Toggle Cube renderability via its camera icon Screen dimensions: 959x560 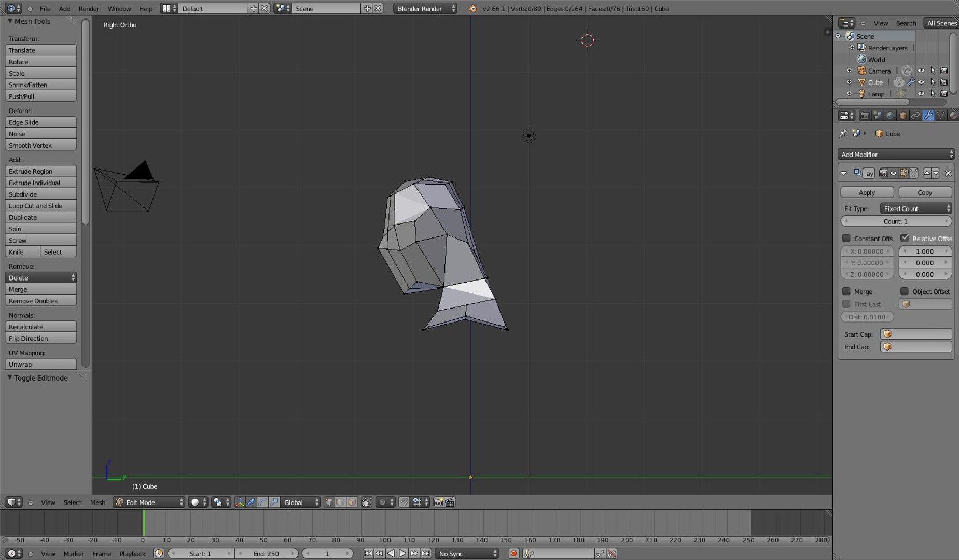[944, 82]
